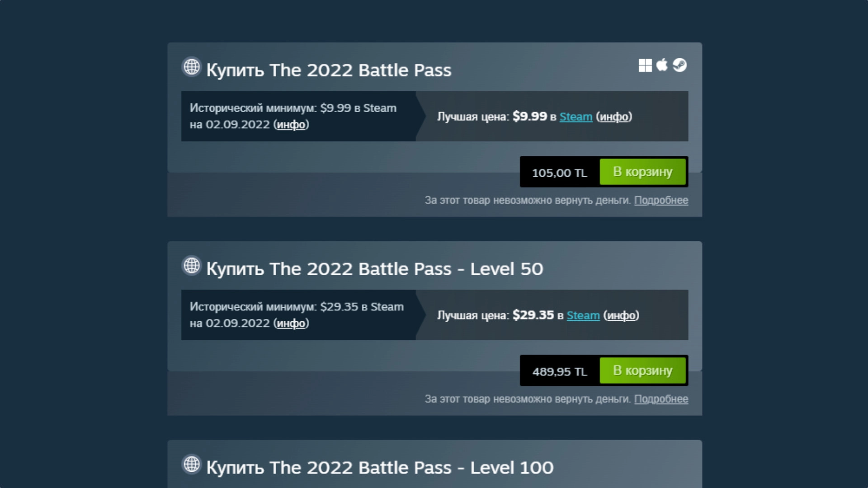Image resolution: width=868 pixels, height=488 pixels.
Task: Open the Steam link for the $9.99 best price
Action: 576,117
